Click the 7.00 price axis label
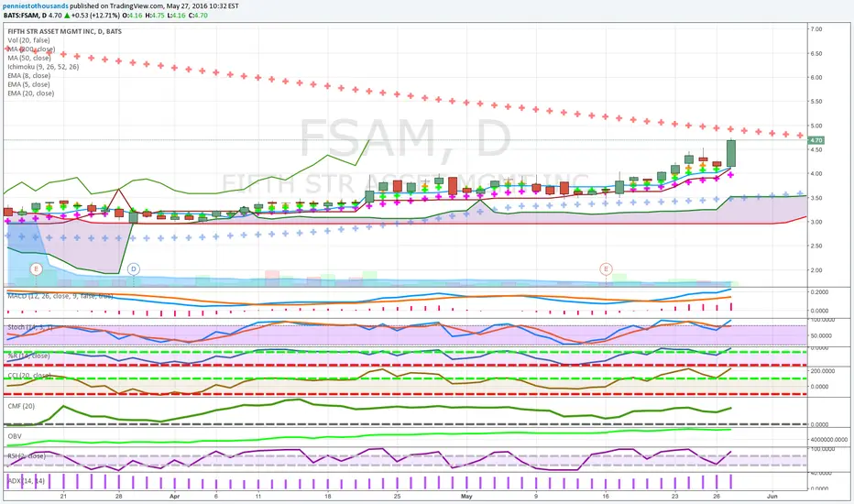Image resolution: width=854 pixels, height=504 pixels. (x=816, y=29)
